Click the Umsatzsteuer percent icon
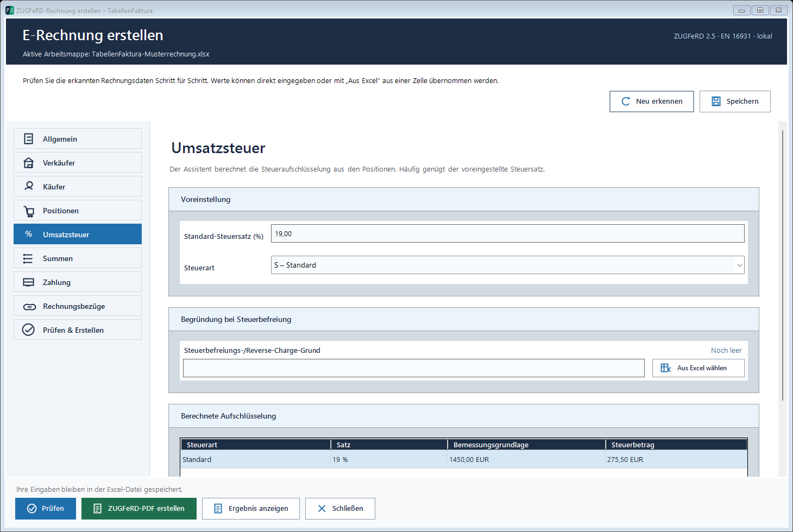The height and width of the screenshot is (532, 793). [29, 234]
